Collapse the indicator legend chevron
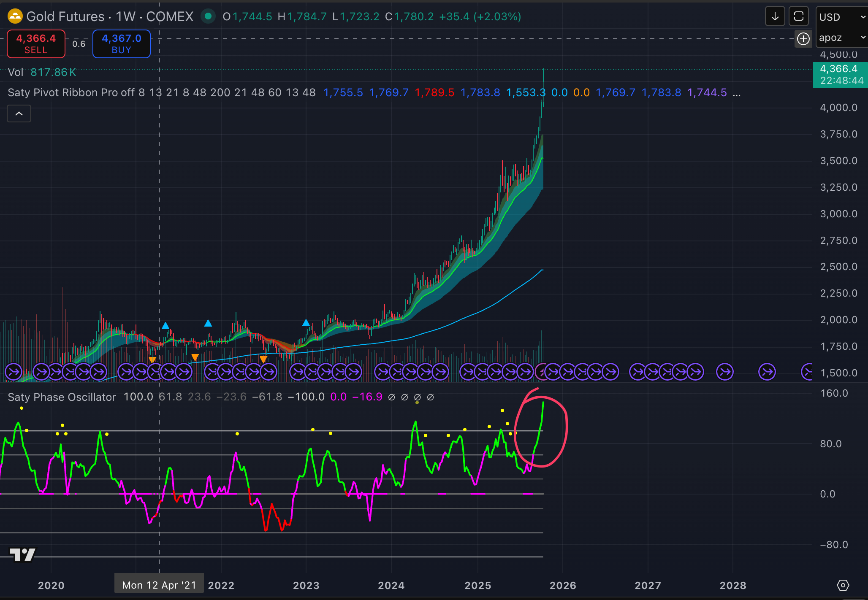The width and height of the screenshot is (868, 600). [19, 114]
